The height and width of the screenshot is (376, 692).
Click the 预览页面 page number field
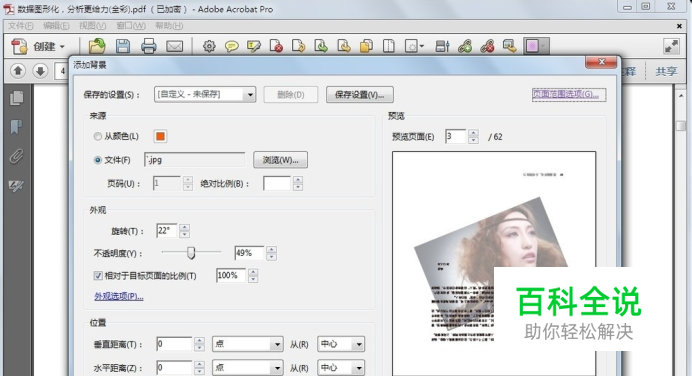455,136
